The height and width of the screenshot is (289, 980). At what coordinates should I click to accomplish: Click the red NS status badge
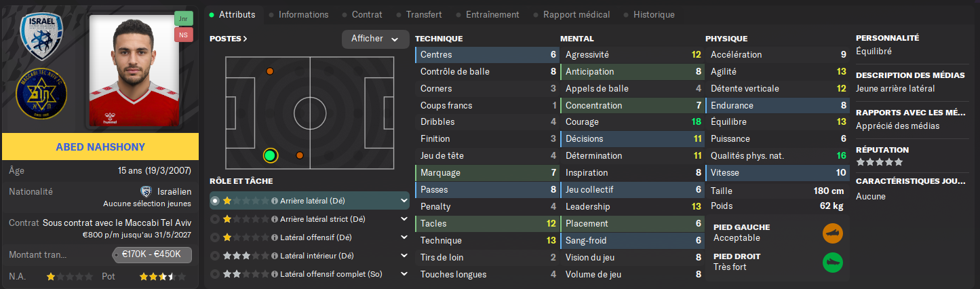[x=183, y=35]
